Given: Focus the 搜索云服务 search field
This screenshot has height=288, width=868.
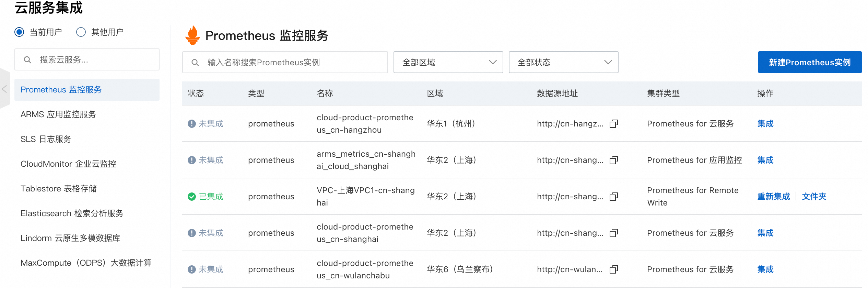Looking at the screenshot, I should [x=93, y=60].
